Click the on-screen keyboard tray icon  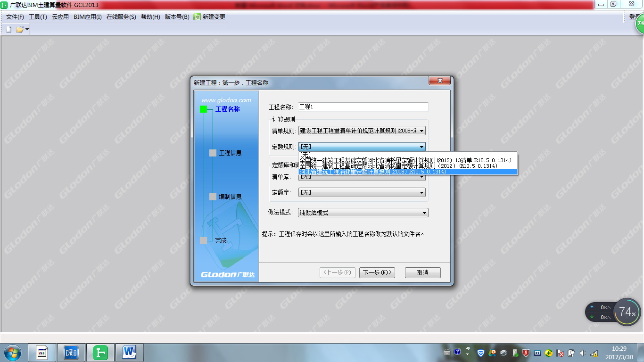tap(447, 353)
